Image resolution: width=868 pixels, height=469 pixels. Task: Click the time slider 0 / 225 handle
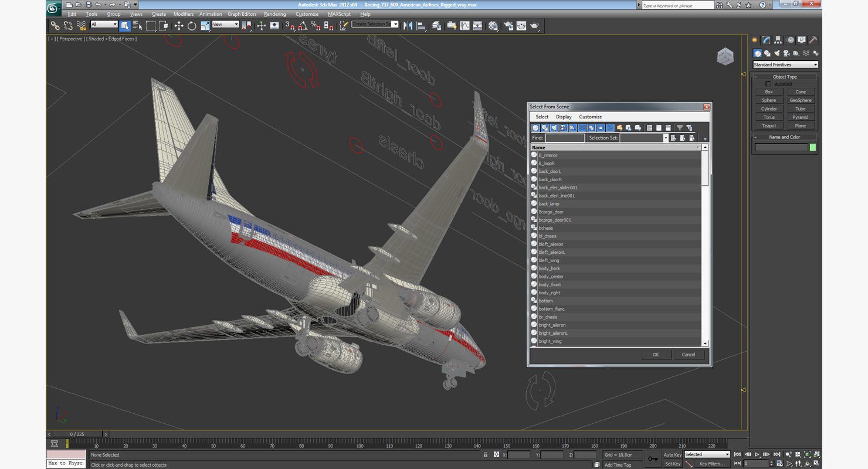77,434
